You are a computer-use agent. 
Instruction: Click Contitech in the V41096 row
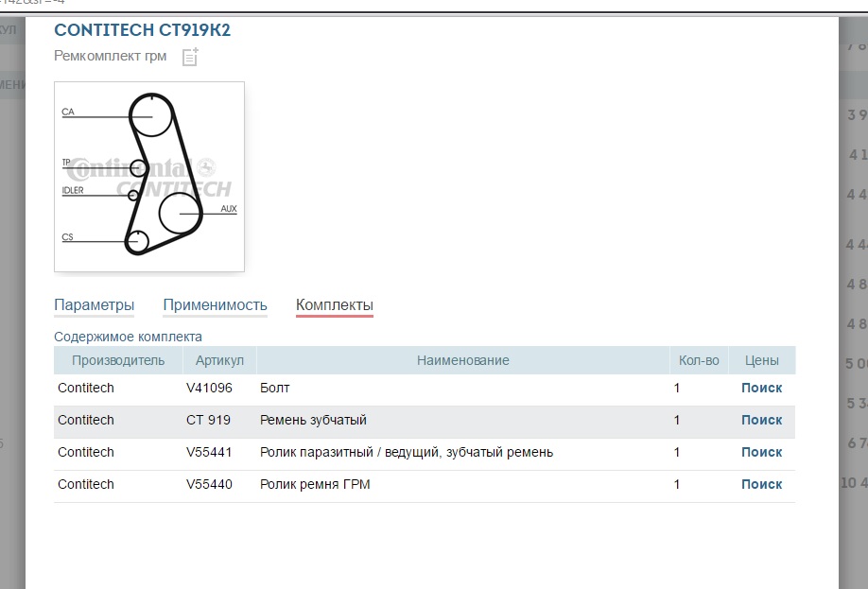(86, 388)
